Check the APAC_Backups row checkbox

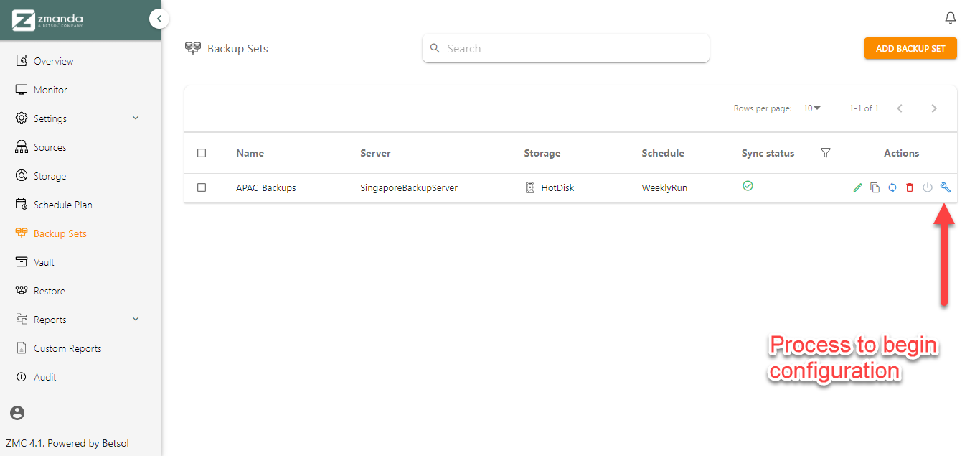[x=202, y=187]
